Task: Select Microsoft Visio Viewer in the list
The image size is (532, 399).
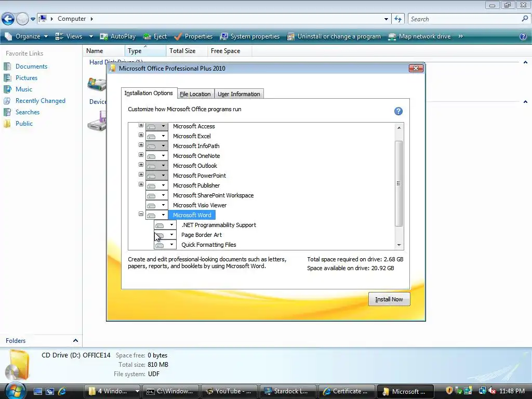Action: click(x=199, y=205)
